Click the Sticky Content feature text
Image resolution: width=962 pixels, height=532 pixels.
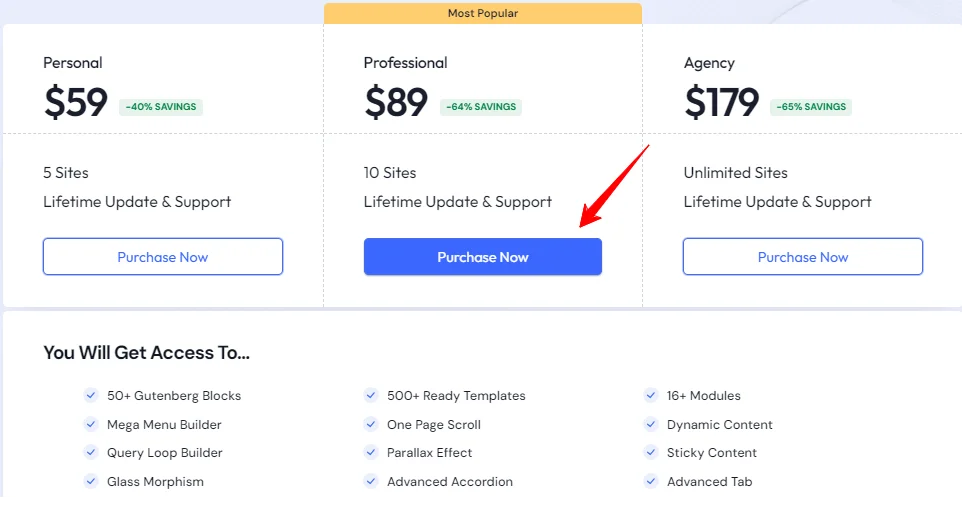[712, 453]
